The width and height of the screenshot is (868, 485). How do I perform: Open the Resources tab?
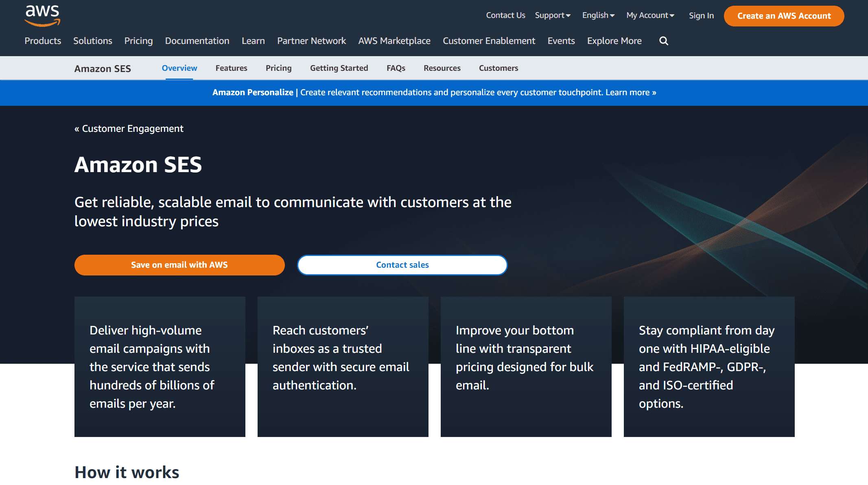tap(442, 68)
